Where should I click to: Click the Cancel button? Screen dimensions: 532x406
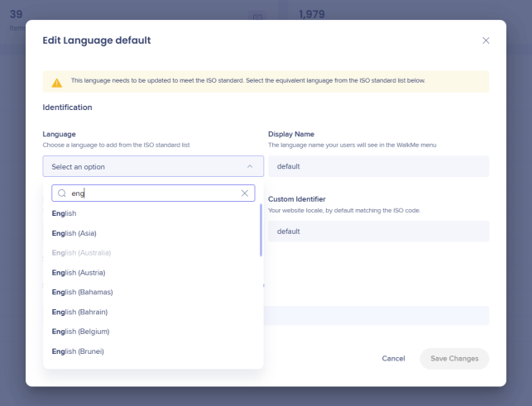coord(393,358)
